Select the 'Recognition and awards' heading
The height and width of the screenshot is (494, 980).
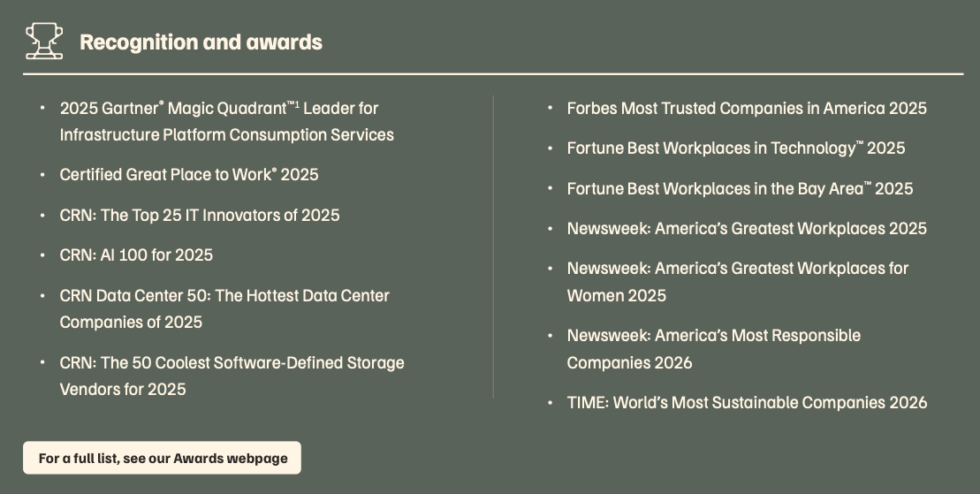[201, 42]
